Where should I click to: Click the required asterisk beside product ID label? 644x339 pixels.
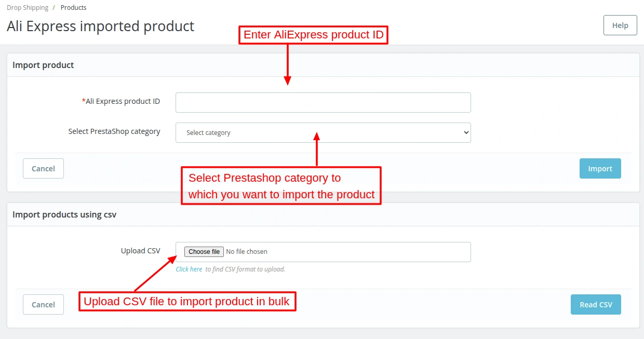[84, 101]
